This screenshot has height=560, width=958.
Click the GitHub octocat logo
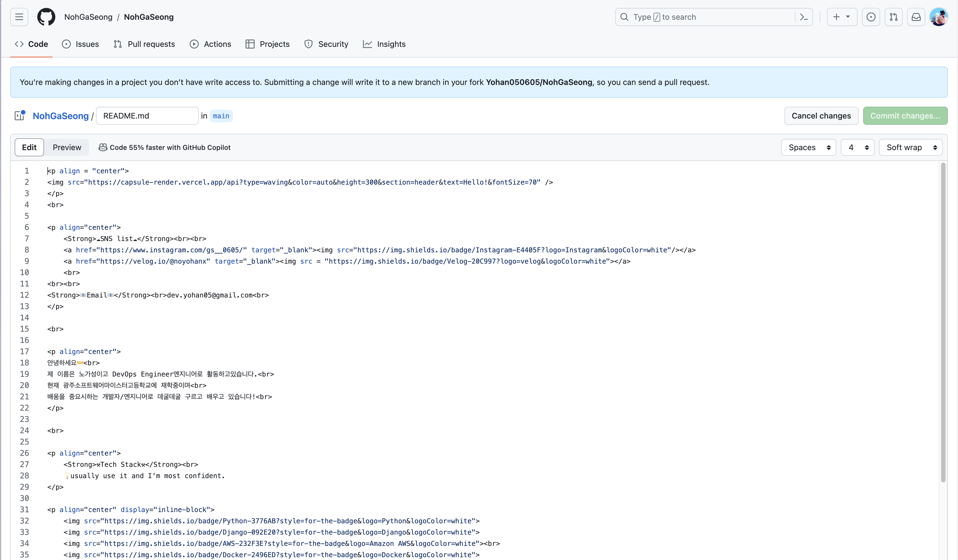(x=46, y=17)
